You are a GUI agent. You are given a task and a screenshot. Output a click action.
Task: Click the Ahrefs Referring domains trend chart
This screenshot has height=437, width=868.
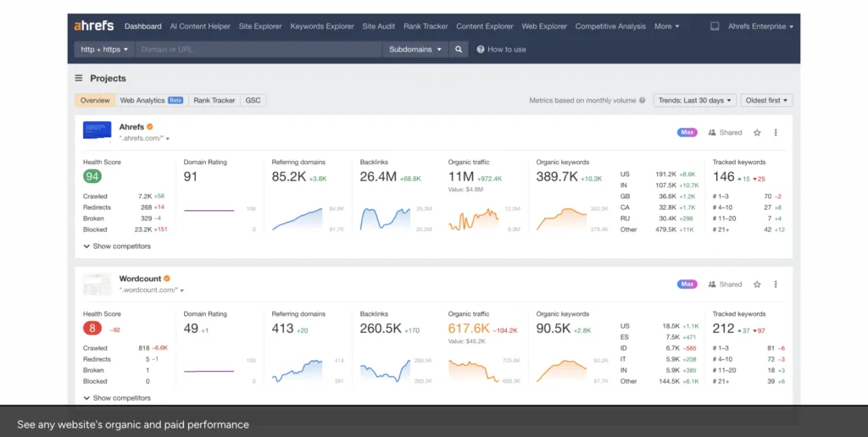click(298, 218)
